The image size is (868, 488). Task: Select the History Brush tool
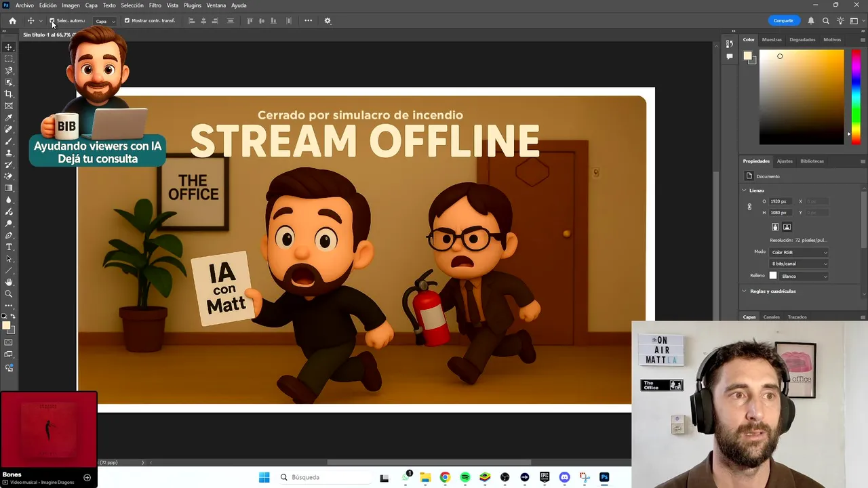coord(9,165)
